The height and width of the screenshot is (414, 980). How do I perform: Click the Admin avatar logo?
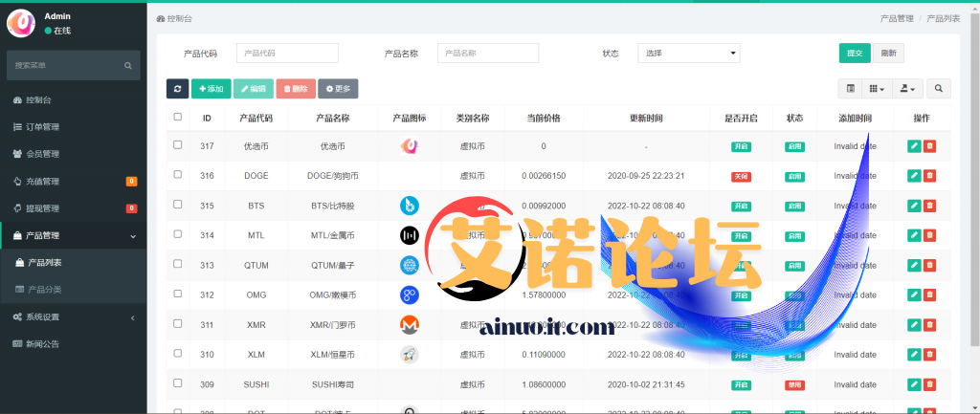click(21, 23)
